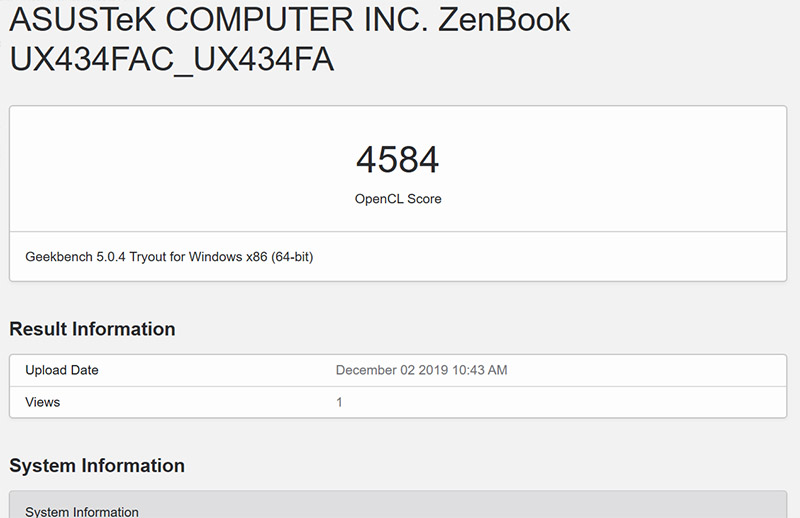Click the Views label

(x=43, y=402)
